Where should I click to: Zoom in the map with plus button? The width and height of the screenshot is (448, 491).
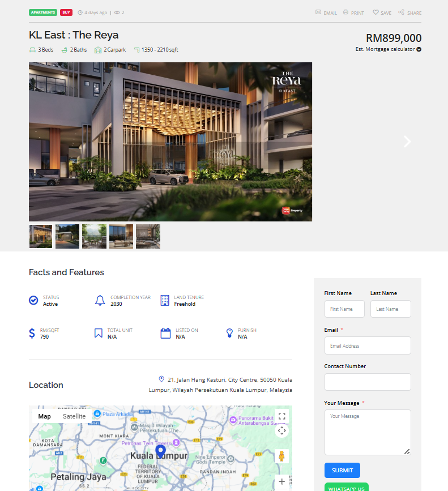pyautogui.click(x=281, y=482)
